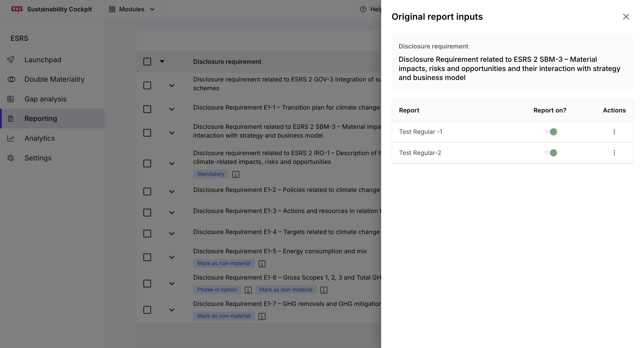Click the Mandatory tag on IRO-1 row

click(211, 174)
